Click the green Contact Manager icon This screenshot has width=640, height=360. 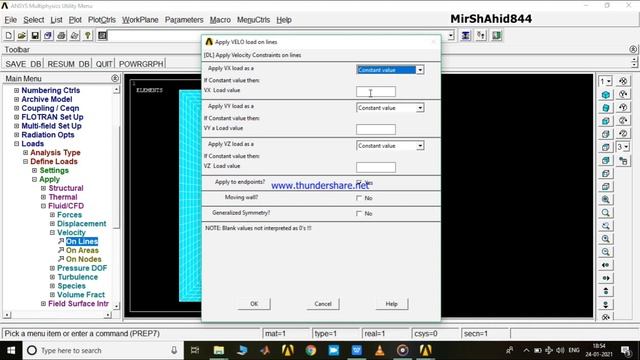pos(497,36)
